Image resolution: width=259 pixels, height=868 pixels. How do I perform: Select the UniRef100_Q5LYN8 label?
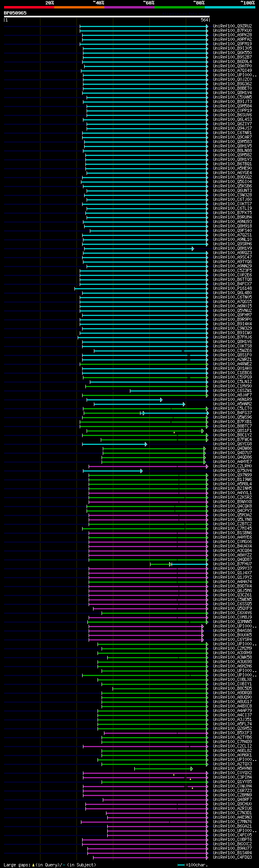[x=232, y=519]
